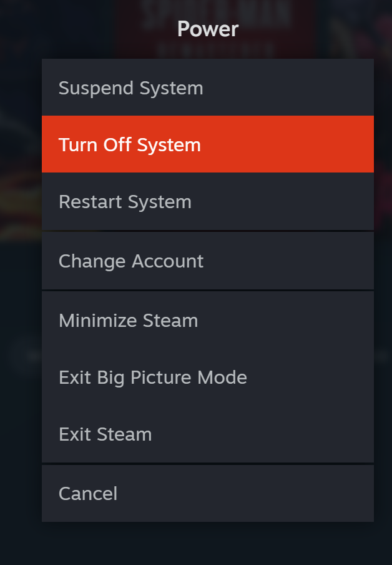Click the Power title at the top
The width and height of the screenshot is (392, 565).
point(207,28)
